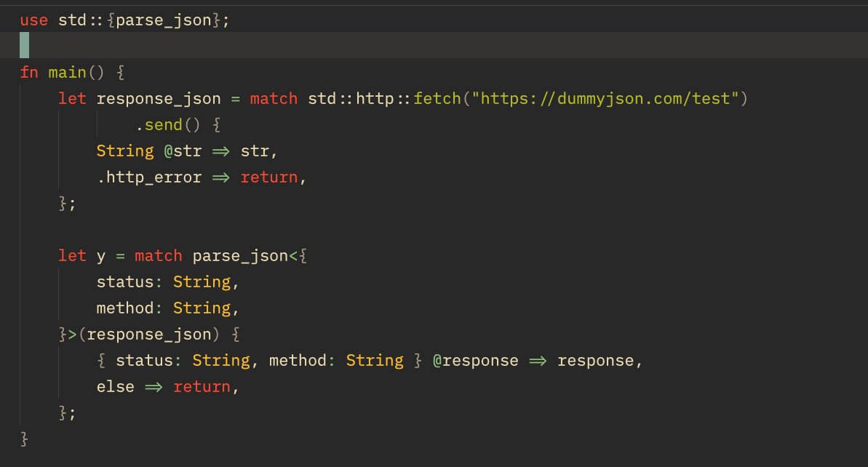
Task: Click the "use" keyword on the first line
Action: pos(33,20)
